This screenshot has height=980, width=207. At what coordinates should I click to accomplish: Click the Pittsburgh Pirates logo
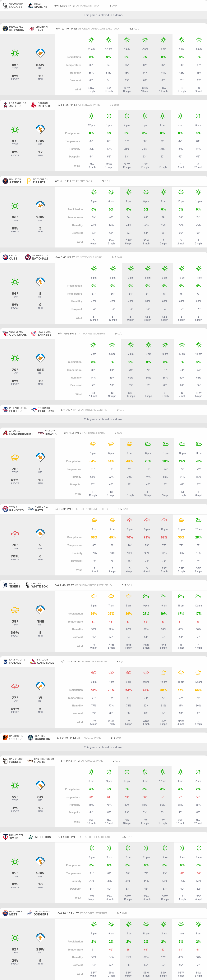click(29, 181)
